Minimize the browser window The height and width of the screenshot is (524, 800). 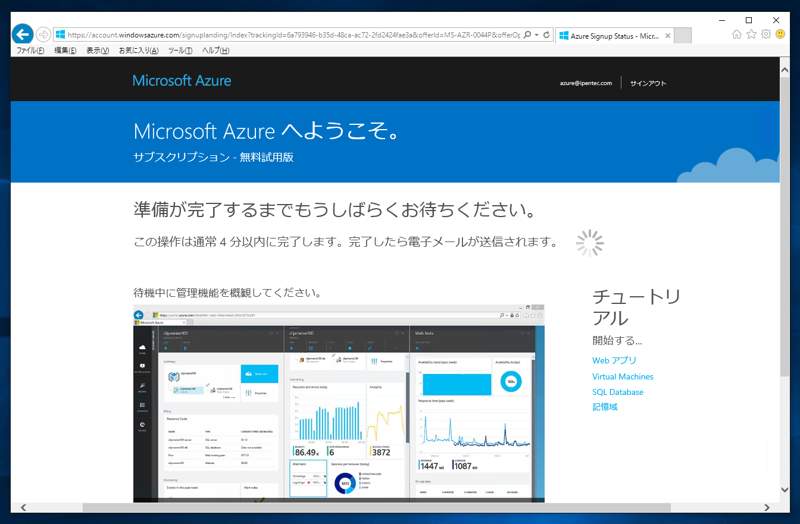[721, 20]
